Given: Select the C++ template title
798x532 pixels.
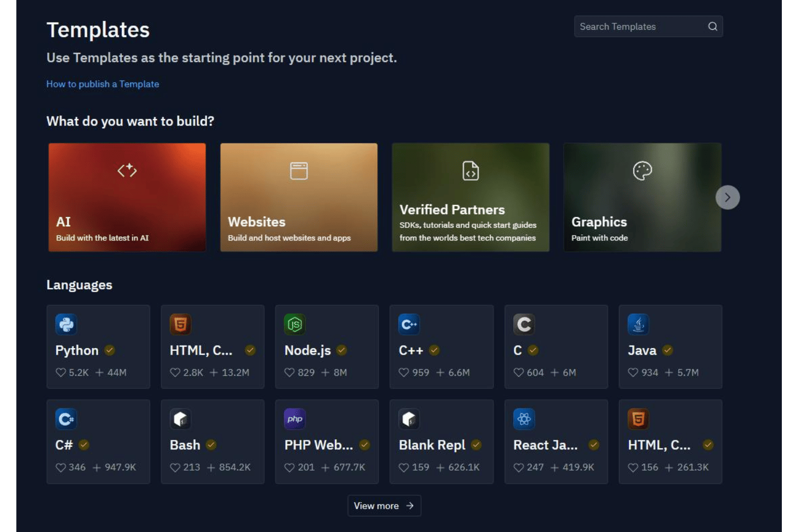Looking at the screenshot, I should (411, 351).
